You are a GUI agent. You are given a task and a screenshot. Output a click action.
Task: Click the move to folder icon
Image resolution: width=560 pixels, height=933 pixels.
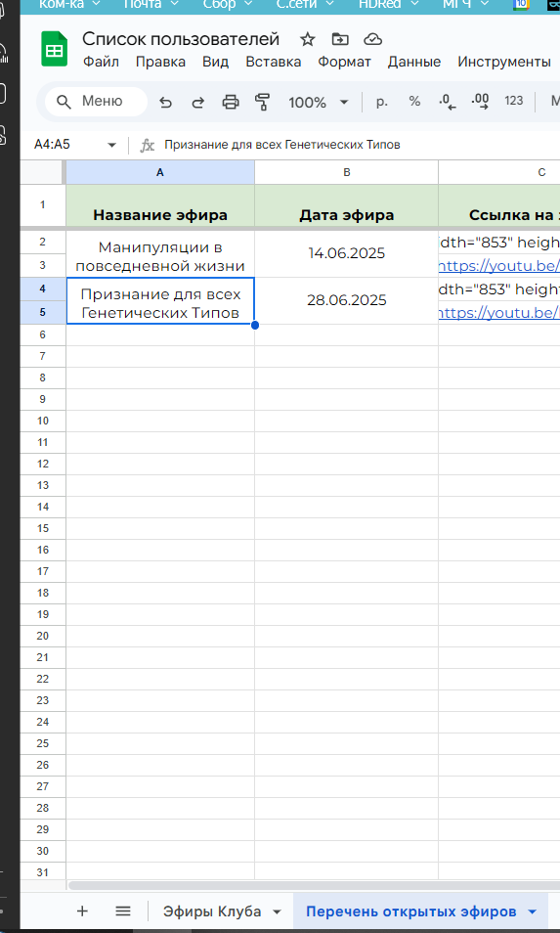pyautogui.click(x=340, y=40)
